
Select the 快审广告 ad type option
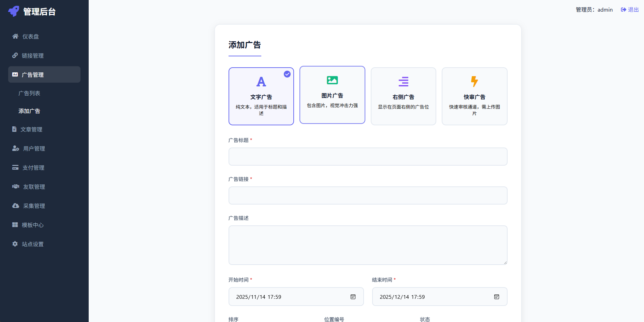tap(474, 96)
